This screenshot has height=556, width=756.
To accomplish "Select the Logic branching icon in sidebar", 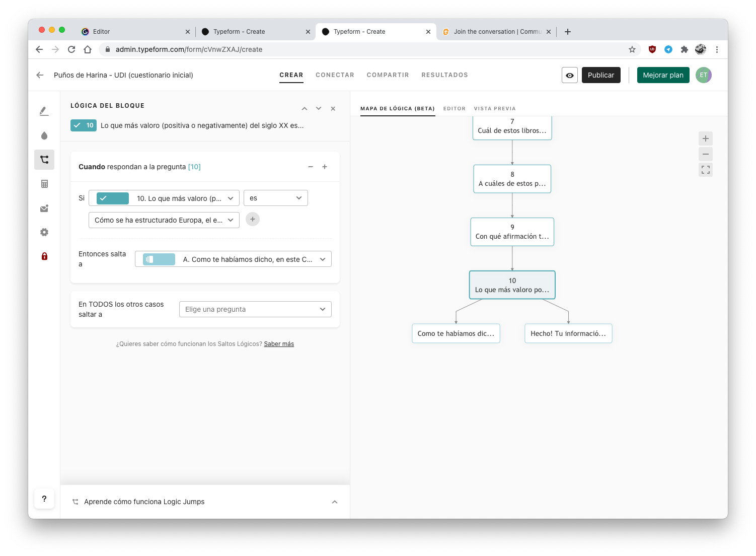I will (x=44, y=160).
